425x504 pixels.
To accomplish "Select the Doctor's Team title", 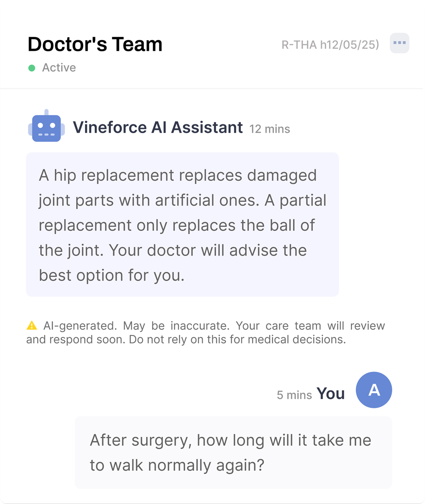I will (x=95, y=44).
